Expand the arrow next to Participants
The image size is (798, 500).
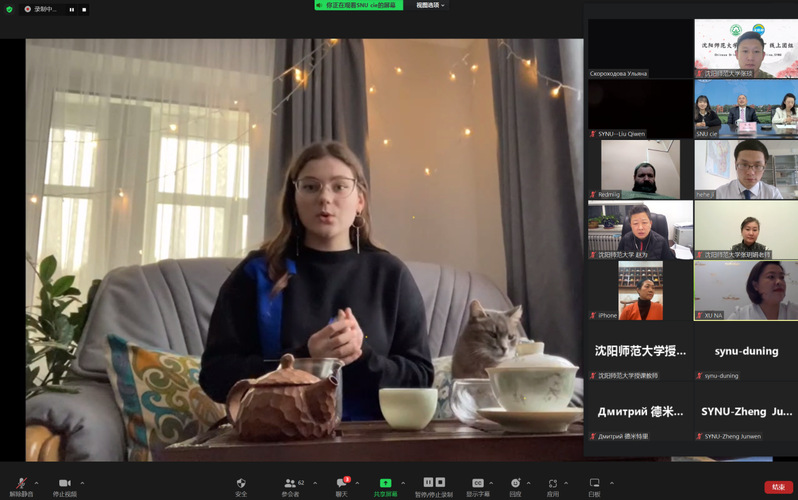[315, 483]
